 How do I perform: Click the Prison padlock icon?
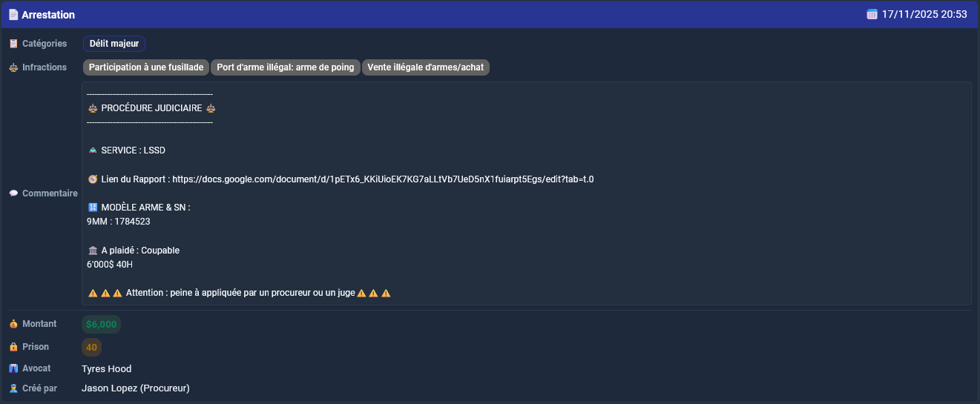(x=13, y=347)
